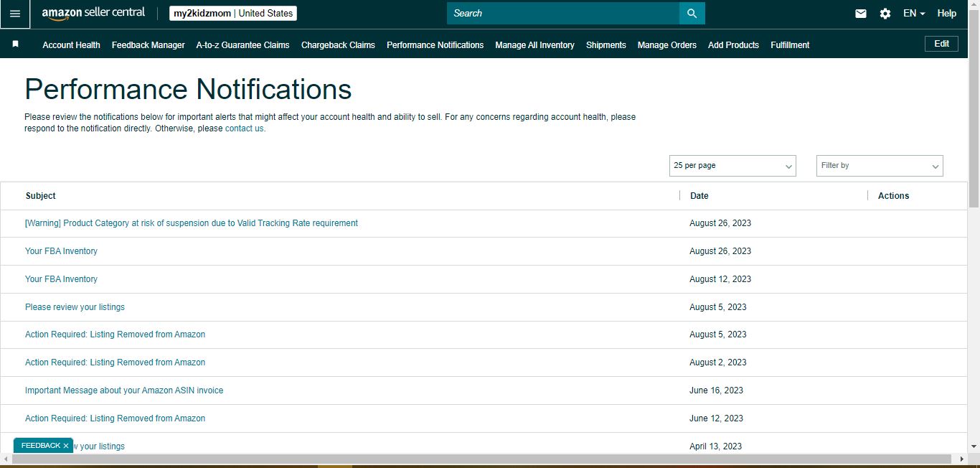This screenshot has height=468, width=980.
Task: Click the horizontal scrollbar right arrow
Action: pyautogui.click(x=962, y=459)
